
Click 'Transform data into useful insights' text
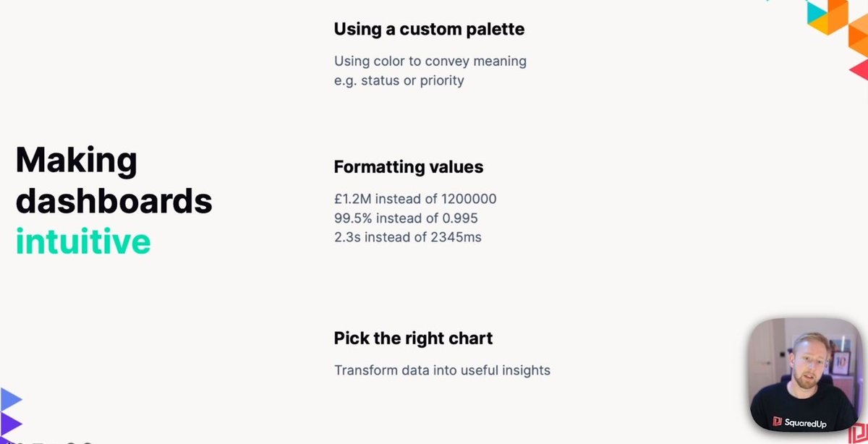coord(442,370)
